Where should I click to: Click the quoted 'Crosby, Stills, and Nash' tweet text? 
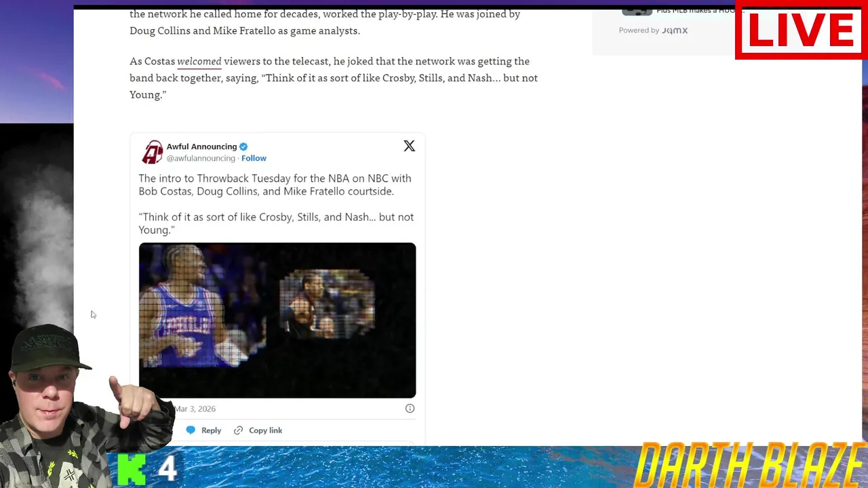coord(276,223)
